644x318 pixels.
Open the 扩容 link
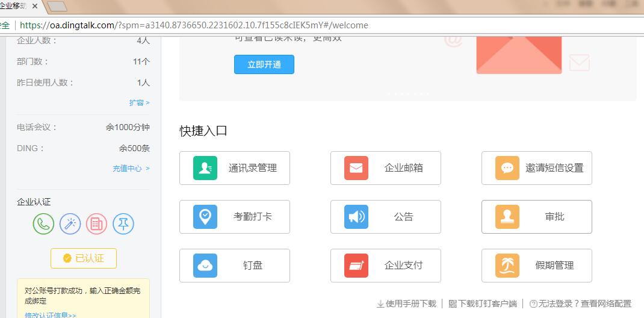coord(139,103)
